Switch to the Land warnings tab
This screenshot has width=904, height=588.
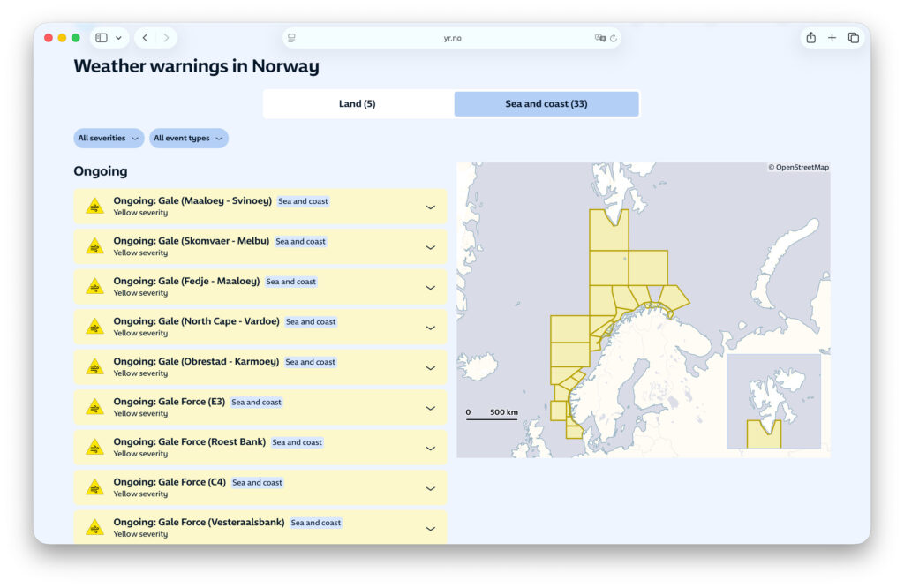tap(357, 103)
